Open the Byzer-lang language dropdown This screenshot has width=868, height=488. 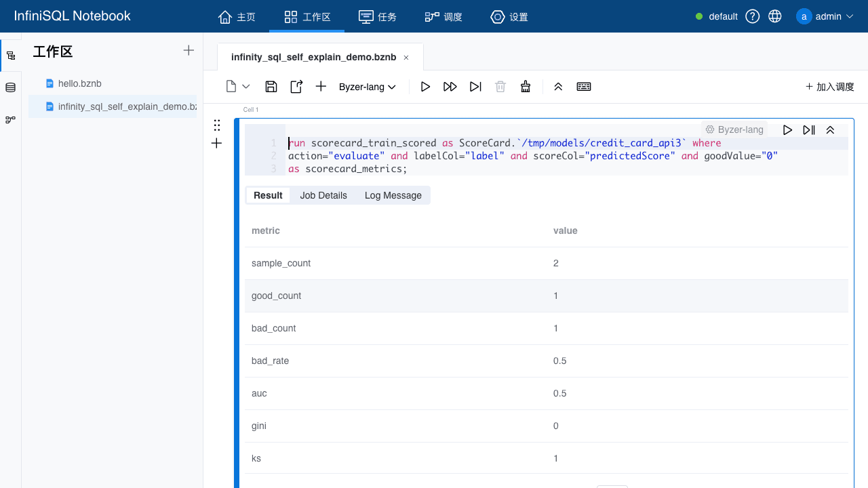pos(368,87)
